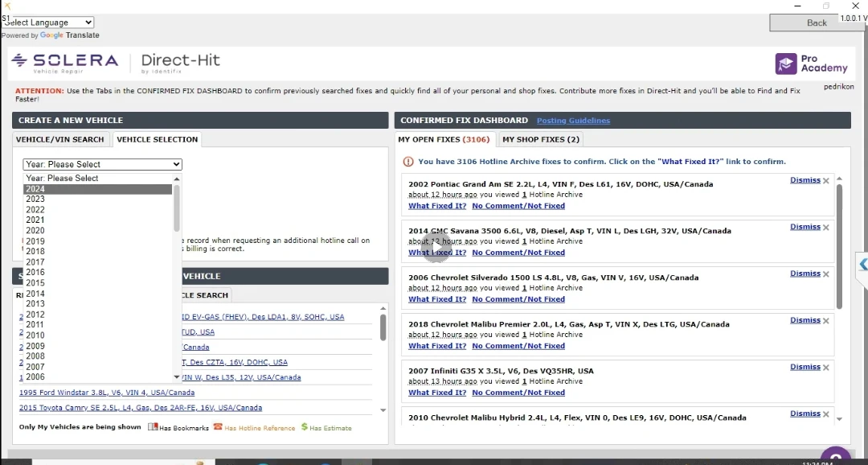Click Dismiss for 2014 GMC Savana 3500

(805, 227)
